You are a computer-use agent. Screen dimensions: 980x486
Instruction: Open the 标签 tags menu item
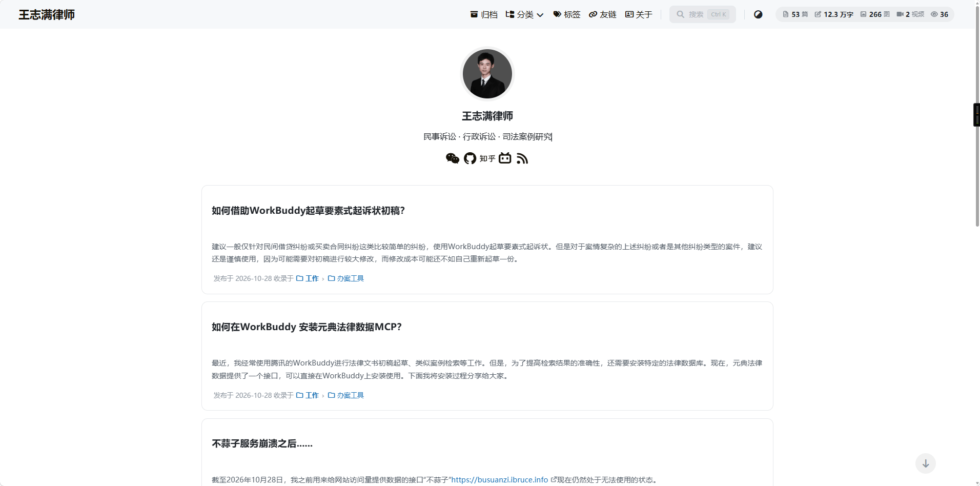click(567, 14)
